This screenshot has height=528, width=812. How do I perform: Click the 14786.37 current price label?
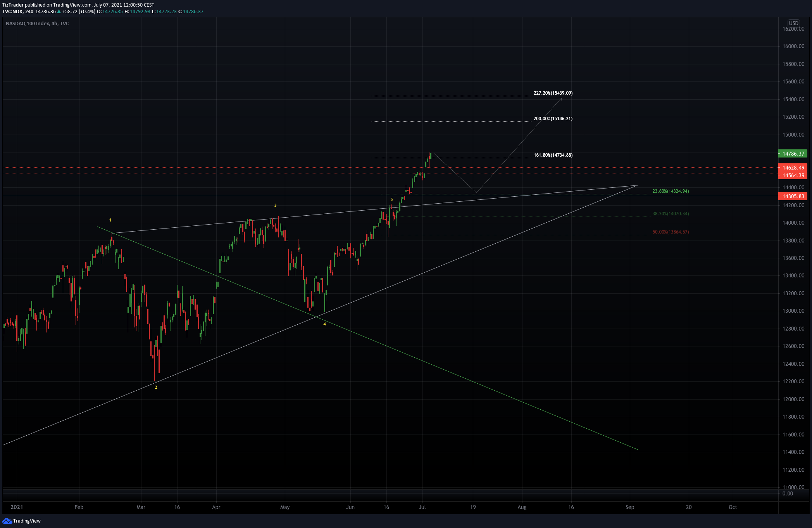coord(793,154)
